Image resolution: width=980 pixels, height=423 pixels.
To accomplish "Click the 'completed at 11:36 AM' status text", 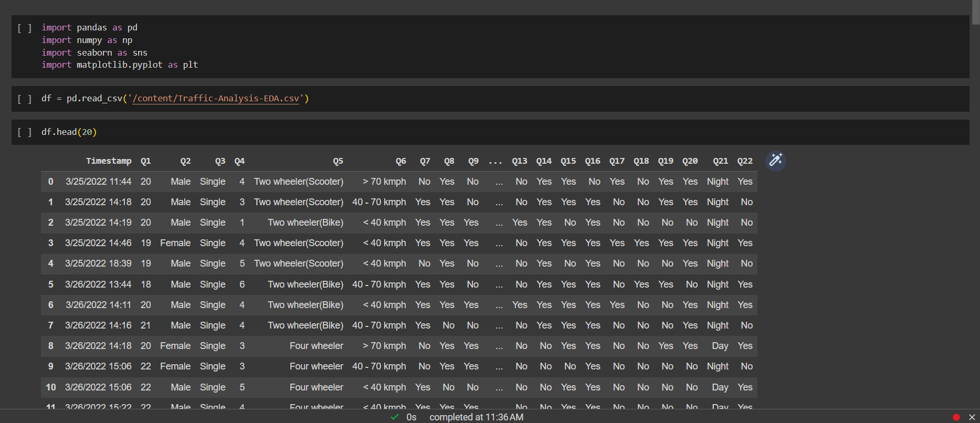I will (x=476, y=417).
